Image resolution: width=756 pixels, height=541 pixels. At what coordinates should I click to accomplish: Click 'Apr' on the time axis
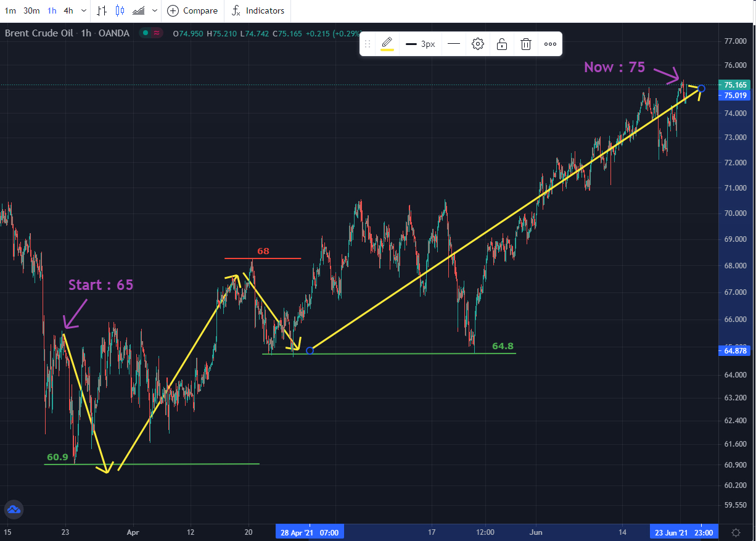click(x=133, y=532)
